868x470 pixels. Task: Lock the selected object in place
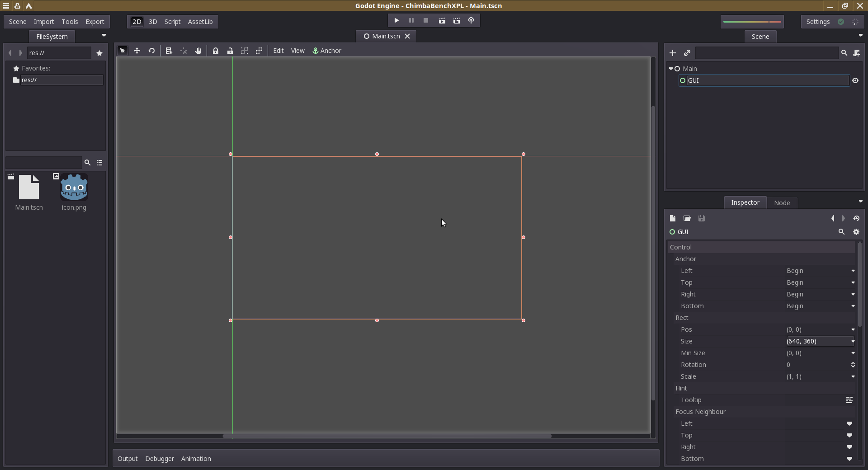click(x=216, y=51)
